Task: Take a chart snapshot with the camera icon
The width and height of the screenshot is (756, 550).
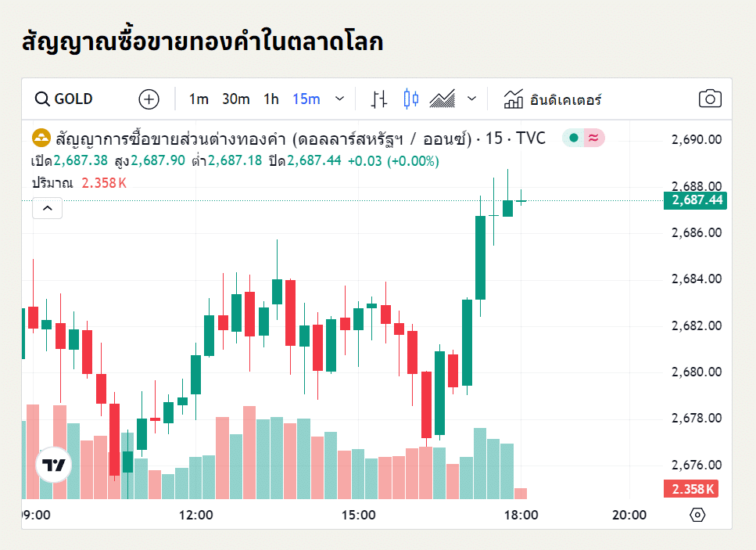Action: 710,99
